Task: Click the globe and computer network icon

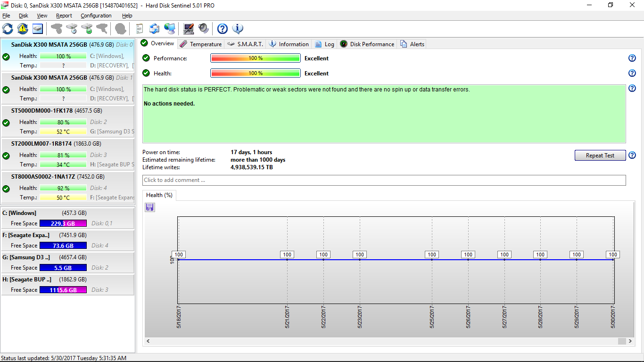Action: 170,29
